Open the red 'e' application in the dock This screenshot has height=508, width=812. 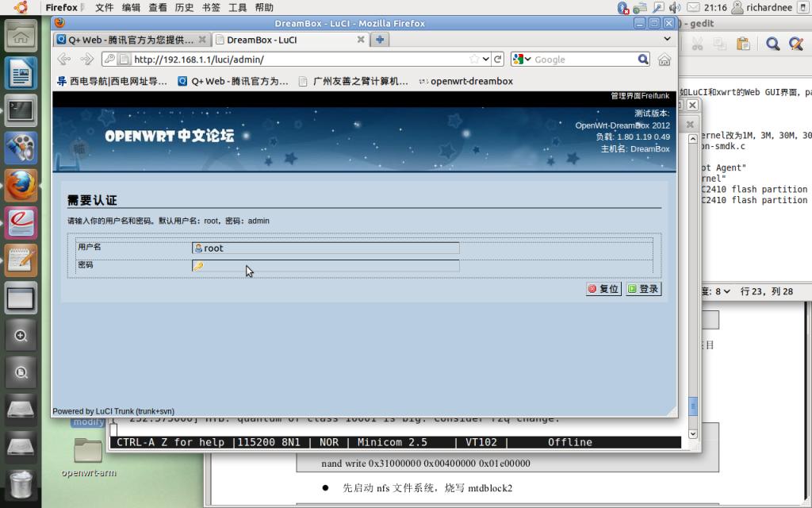click(x=21, y=222)
